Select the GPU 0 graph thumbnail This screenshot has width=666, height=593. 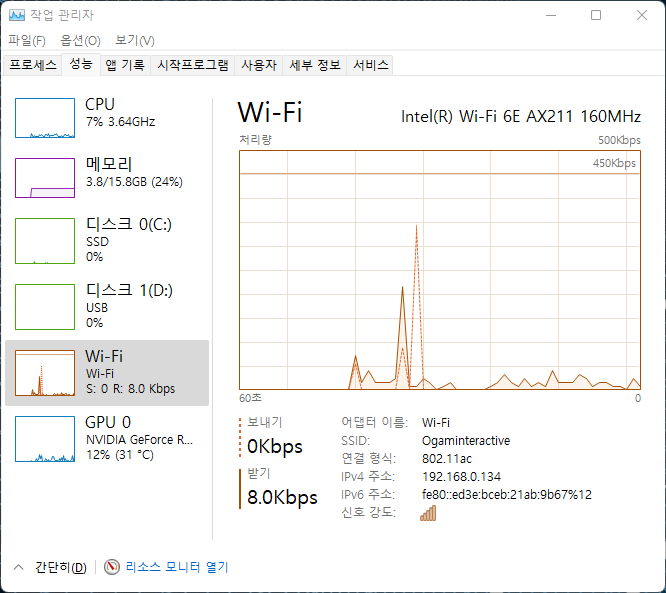click(45, 439)
